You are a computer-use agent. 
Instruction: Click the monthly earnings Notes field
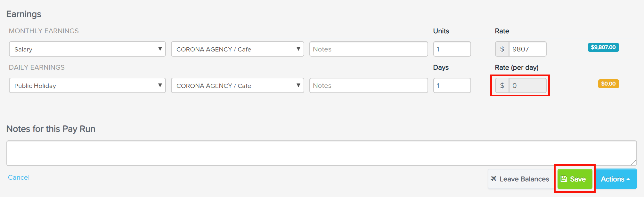click(369, 49)
